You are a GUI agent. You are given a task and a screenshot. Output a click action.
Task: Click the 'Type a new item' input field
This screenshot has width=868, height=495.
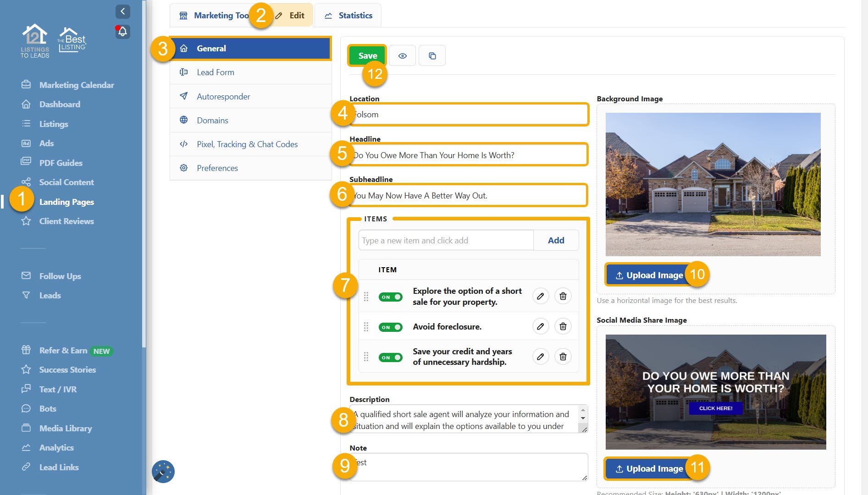(x=446, y=240)
